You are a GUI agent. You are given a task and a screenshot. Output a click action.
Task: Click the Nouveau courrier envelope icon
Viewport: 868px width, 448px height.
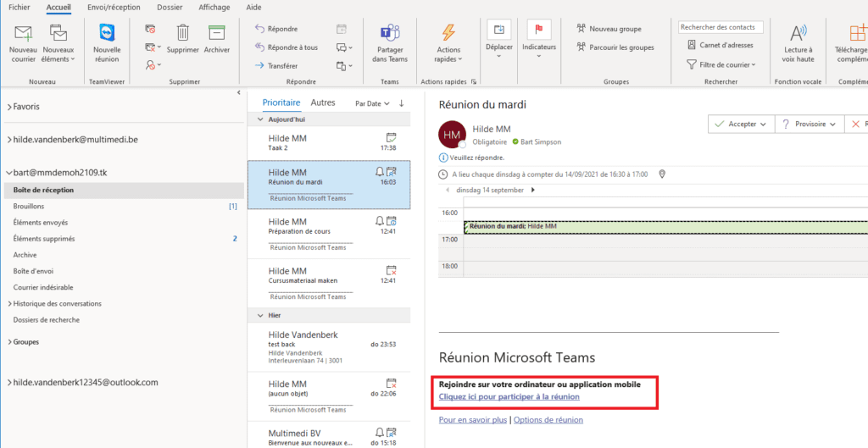coord(23,34)
